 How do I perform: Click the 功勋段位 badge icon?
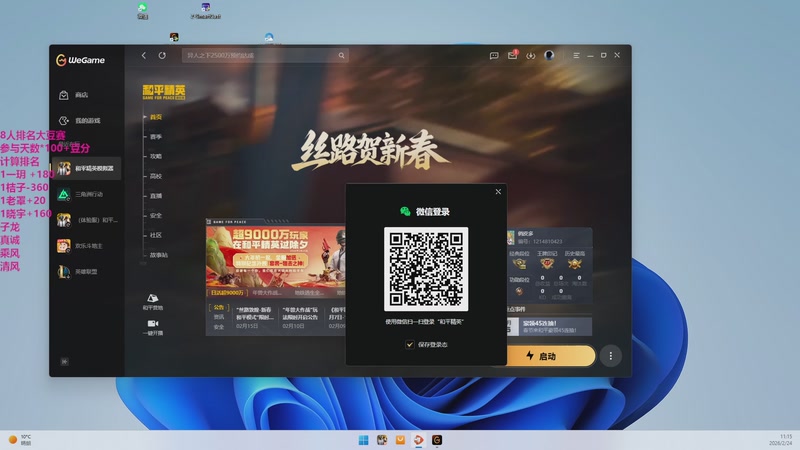coord(519,291)
